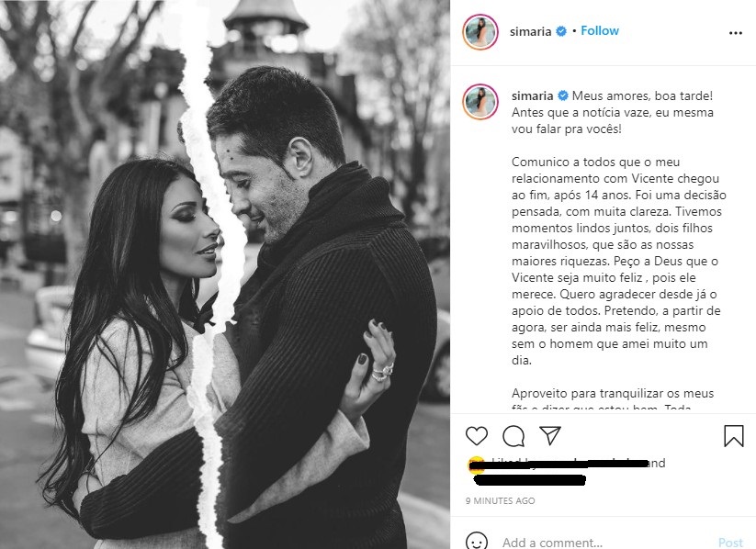Click the Post comment button

(x=730, y=543)
